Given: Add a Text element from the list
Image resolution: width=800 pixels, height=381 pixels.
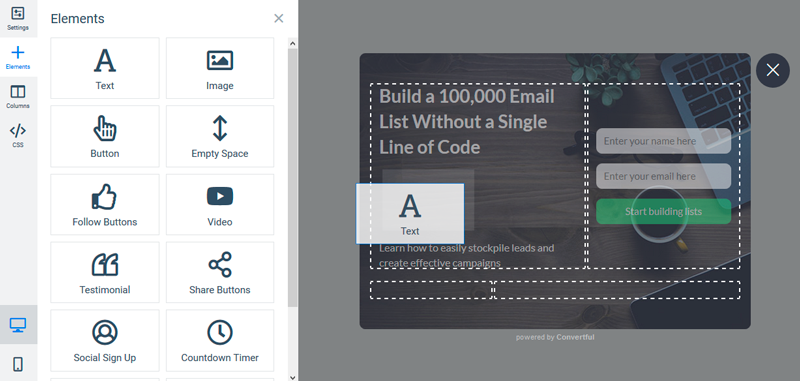Looking at the screenshot, I should [105, 68].
